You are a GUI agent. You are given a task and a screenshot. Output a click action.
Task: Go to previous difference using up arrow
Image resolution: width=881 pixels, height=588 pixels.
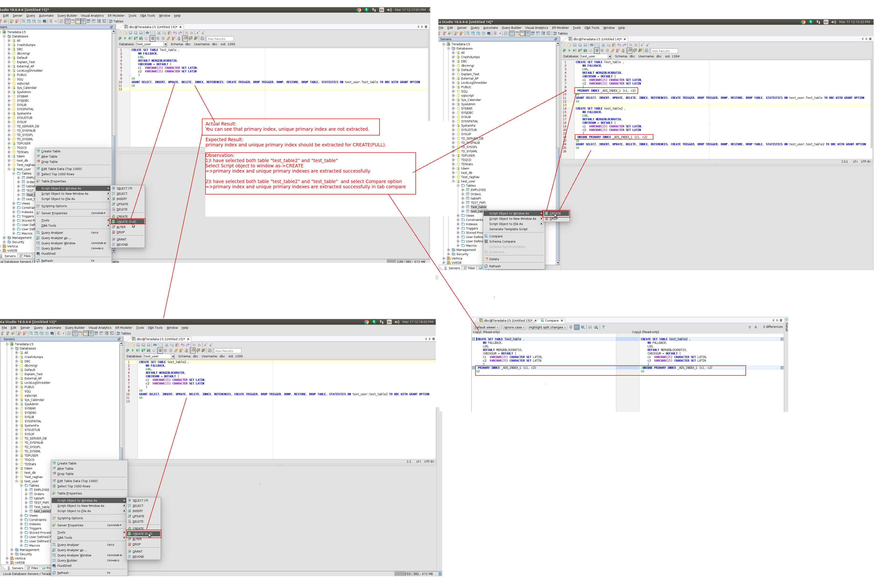click(750, 327)
